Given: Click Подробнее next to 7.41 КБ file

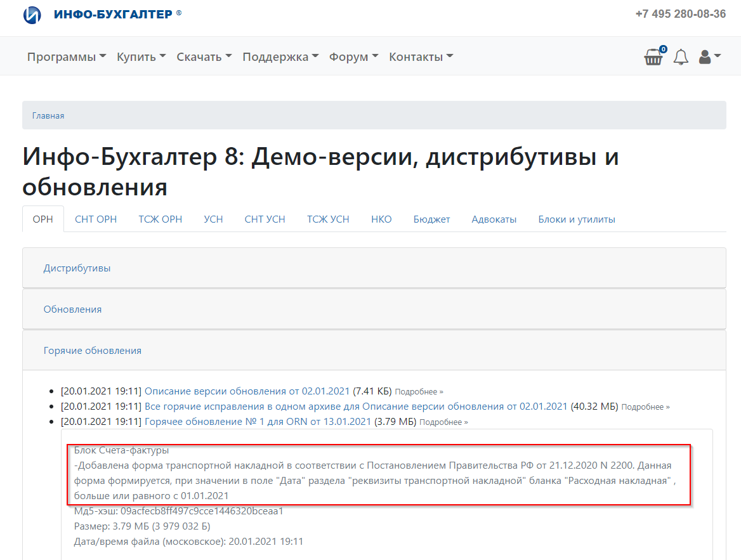Looking at the screenshot, I should [419, 392].
